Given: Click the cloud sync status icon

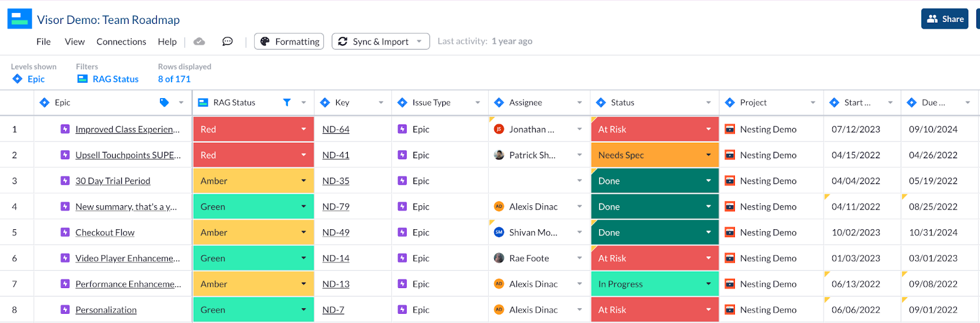Looking at the screenshot, I should (199, 42).
